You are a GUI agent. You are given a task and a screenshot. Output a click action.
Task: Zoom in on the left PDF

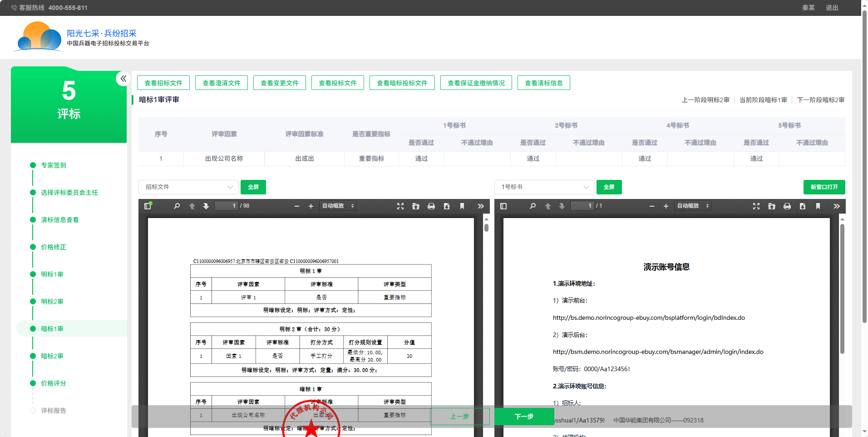[311, 206]
